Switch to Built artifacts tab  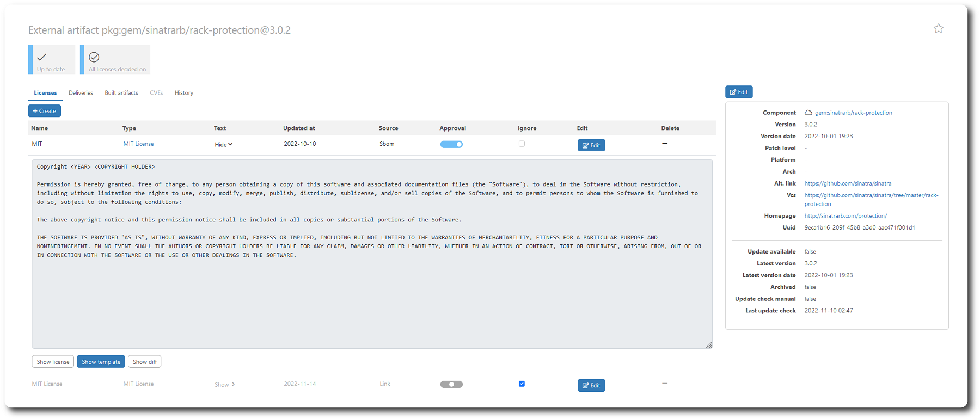pos(121,93)
